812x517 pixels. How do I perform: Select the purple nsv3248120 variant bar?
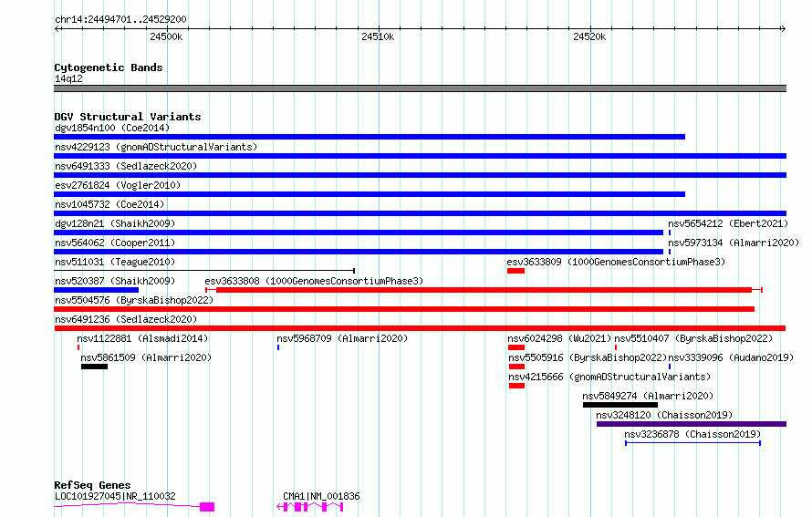pos(692,424)
